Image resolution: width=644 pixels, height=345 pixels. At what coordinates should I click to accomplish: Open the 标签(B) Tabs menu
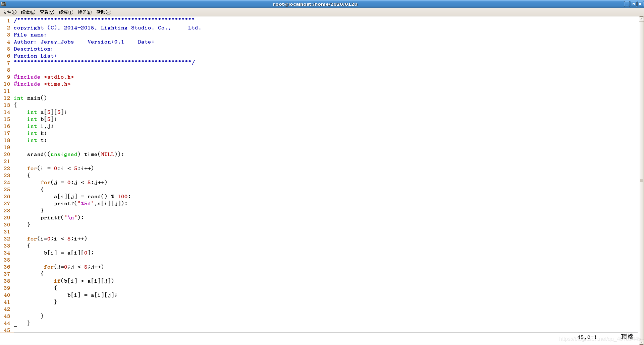coord(85,12)
